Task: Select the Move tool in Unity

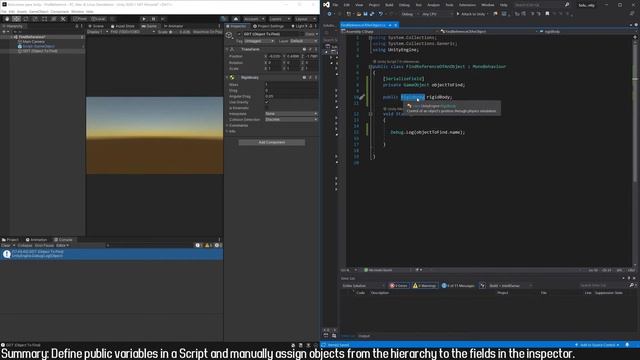Action: tap(16, 19)
